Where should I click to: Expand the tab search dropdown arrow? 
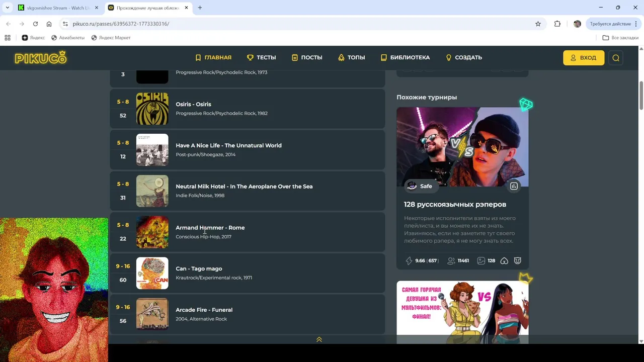tap(7, 8)
